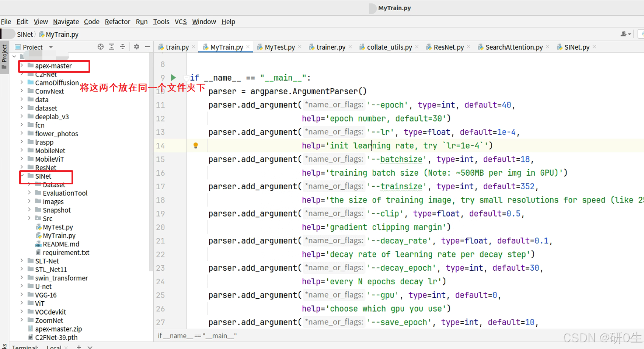Image resolution: width=644 pixels, height=349 pixels.
Task: Add a new terminal tab with plus
Action: [79, 347]
